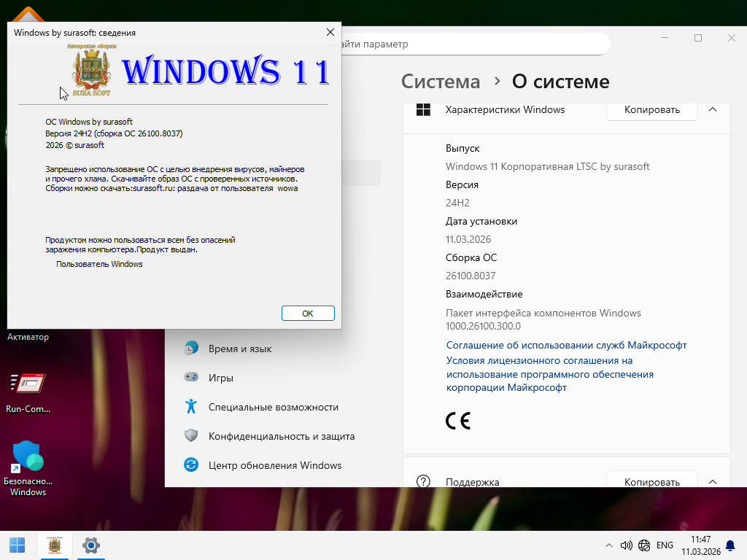
Task: Click the Система breadcrumb link
Action: (441, 81)
